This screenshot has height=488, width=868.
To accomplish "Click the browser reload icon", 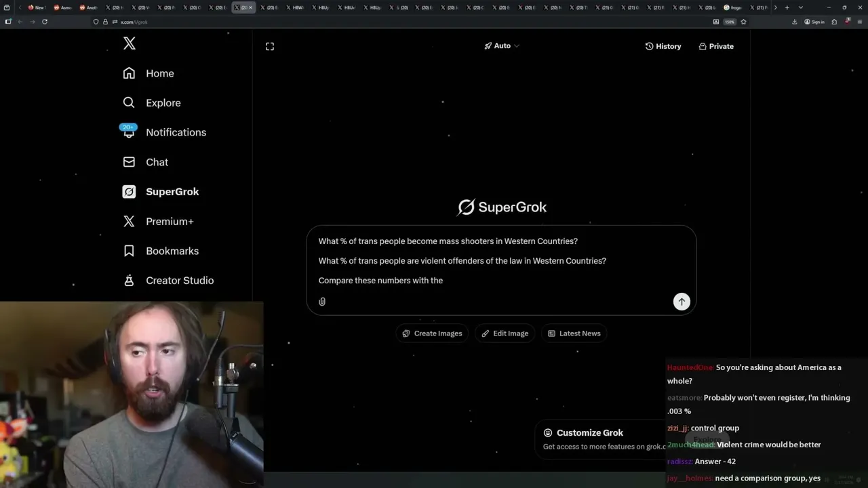I will 45,22.
